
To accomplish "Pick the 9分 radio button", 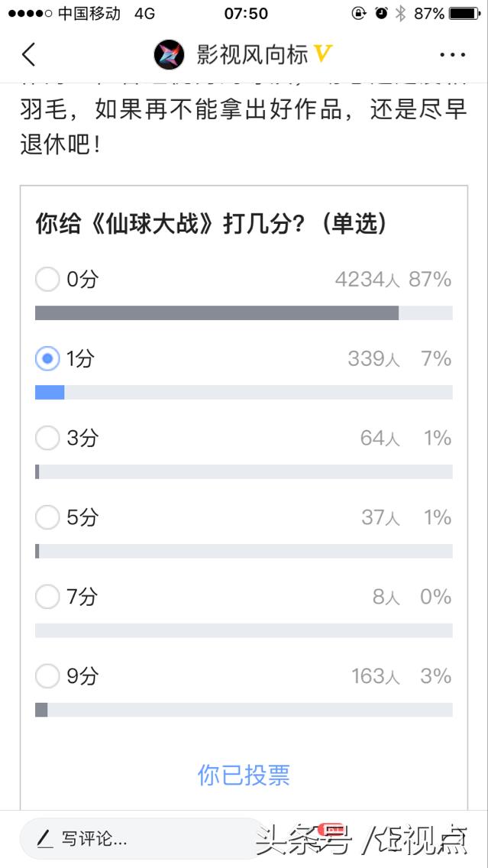I will tap(47, 676).
